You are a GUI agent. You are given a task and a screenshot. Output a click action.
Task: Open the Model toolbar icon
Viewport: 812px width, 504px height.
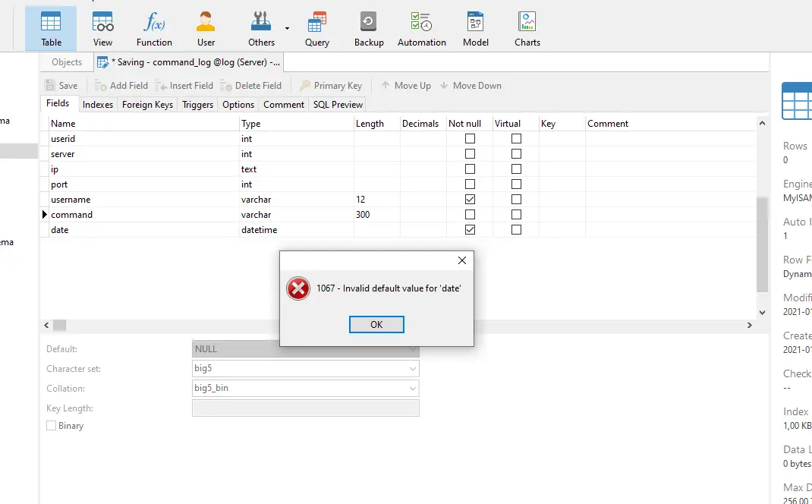[x=475, y=28]
